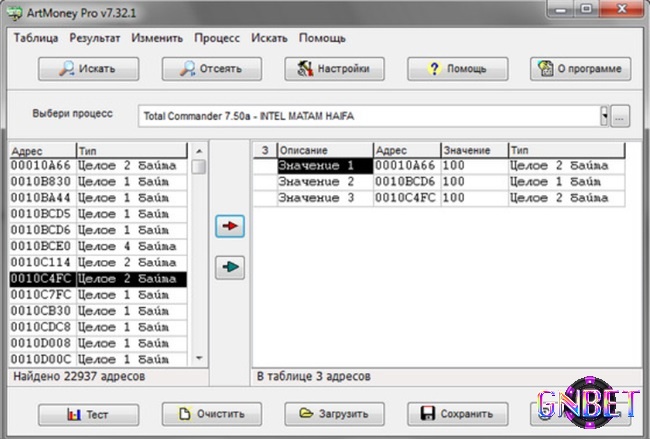
Task: Click the Сохранить save button
Action: [x=457, y=414]
